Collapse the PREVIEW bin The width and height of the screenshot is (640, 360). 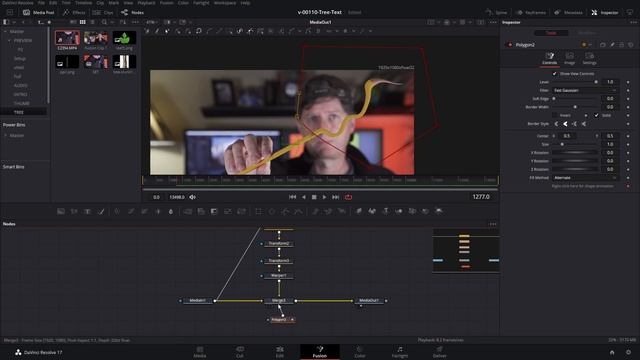tap(9, 40)
